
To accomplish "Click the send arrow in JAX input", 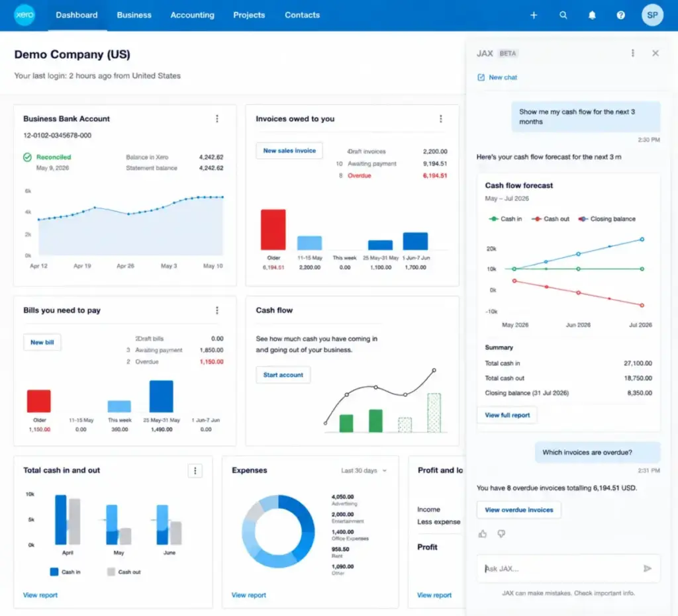I will 647,568.
